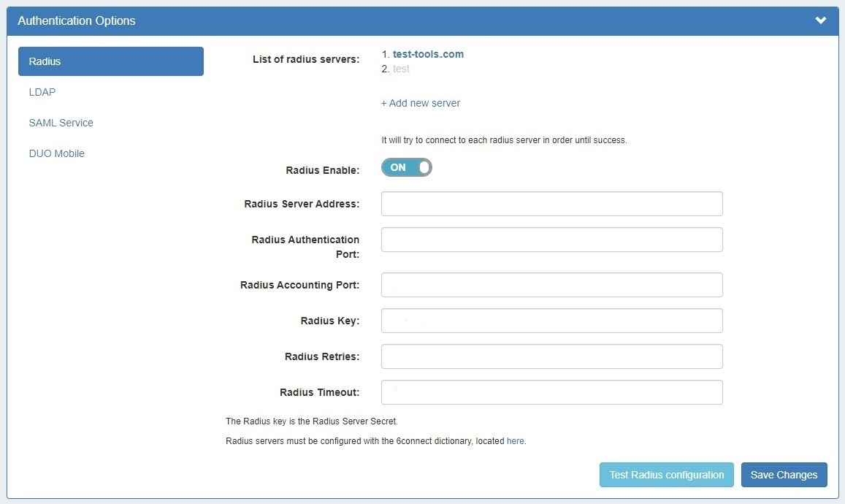Focus the Radius Timeout input field
This screenshot has height=504, width=845.
click(x=551, y=392)
